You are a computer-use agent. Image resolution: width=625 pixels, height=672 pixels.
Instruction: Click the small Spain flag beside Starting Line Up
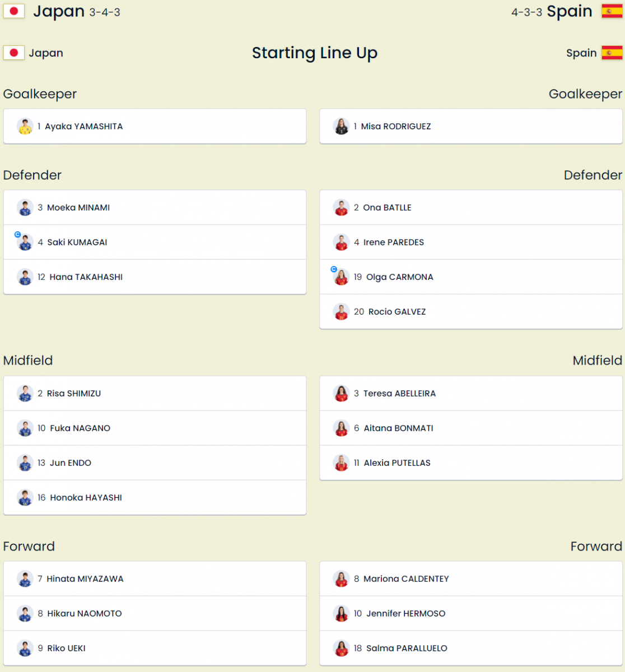pos(612,53)
